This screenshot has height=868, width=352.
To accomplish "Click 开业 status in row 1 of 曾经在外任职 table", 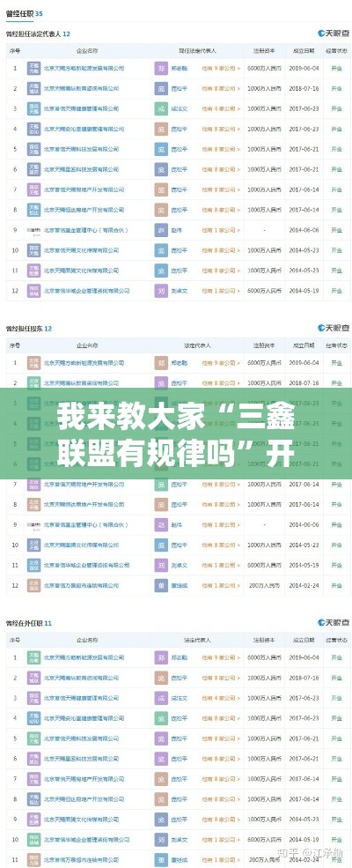I will pyautogui.click(x=336, y=657).
